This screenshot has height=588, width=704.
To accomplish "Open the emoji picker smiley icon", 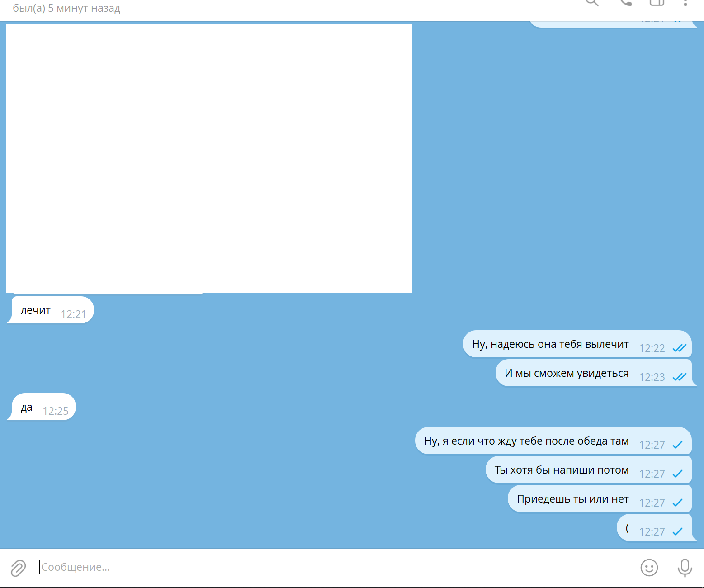I will pyautogui.click(x=649, y=567).
